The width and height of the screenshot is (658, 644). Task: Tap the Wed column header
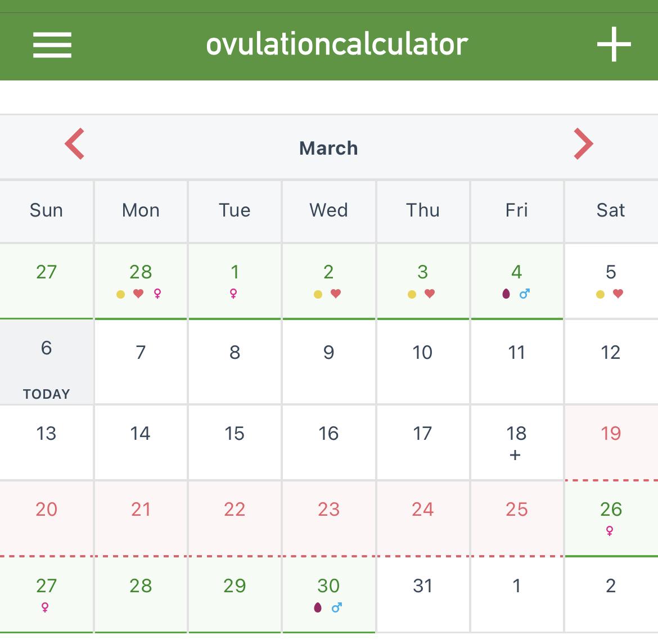328,210
